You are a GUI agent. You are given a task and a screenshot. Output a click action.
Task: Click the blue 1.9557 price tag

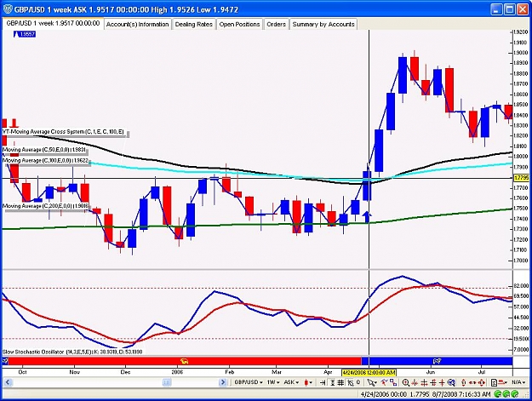[x=26, y=34]
